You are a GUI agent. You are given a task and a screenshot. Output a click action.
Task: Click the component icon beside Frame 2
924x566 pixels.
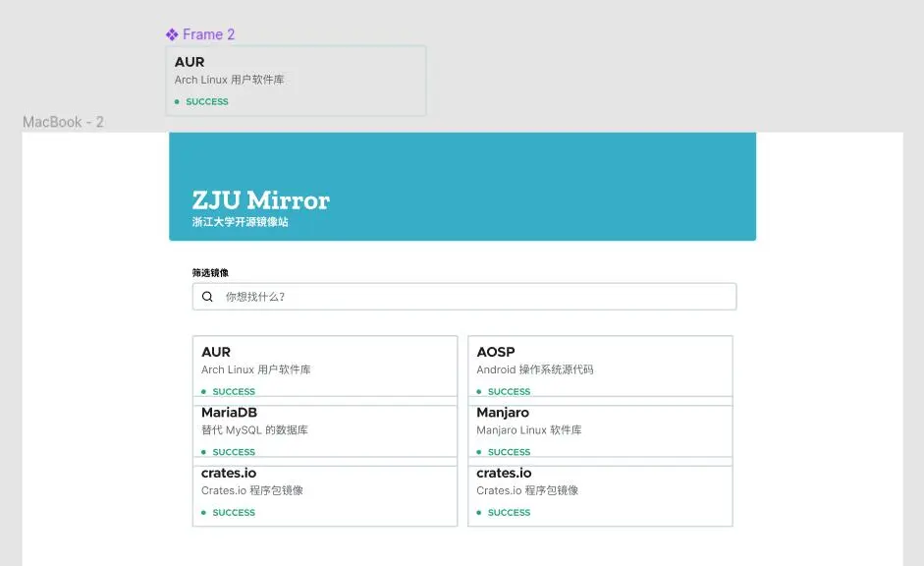tap(172, 35)
